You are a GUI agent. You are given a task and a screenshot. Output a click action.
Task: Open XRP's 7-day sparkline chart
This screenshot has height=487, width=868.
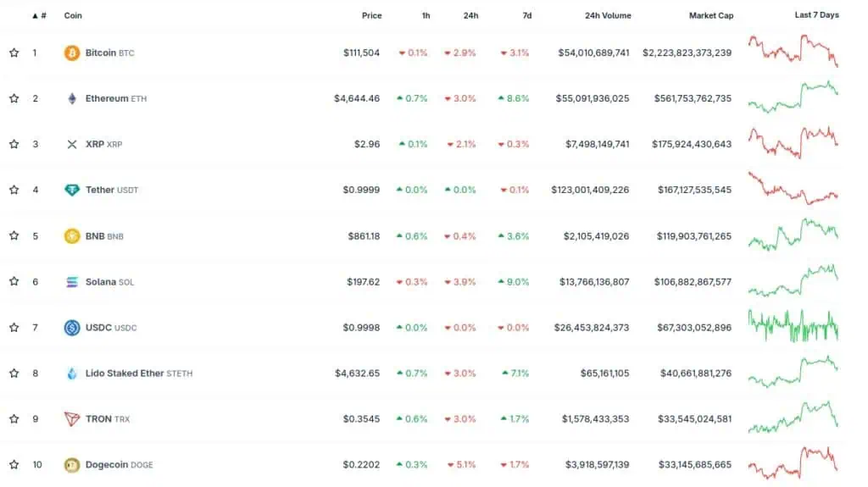pos(793,143)
